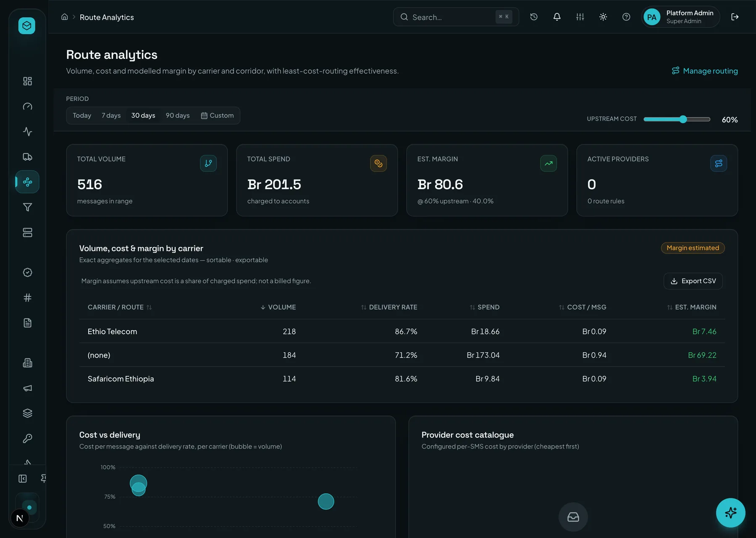Focus the Search input field
Screen dimensions: 756x538
point(456,17)
